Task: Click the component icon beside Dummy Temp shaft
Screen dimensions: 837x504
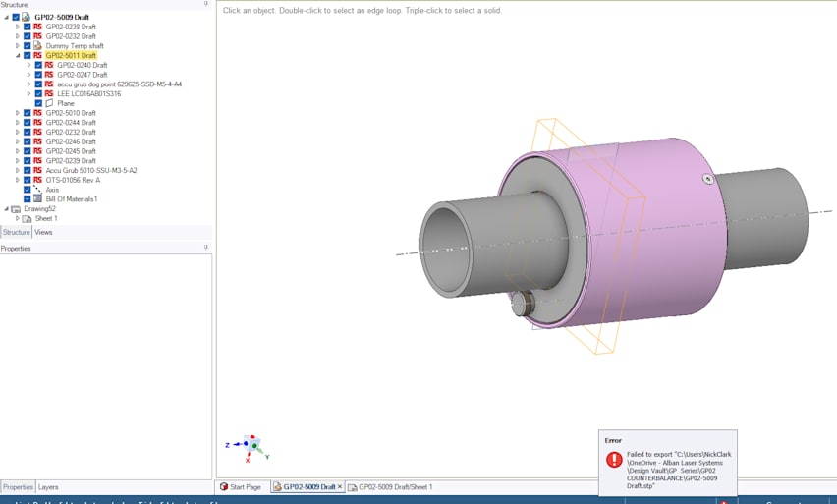Action: click(x=37, y=46)
